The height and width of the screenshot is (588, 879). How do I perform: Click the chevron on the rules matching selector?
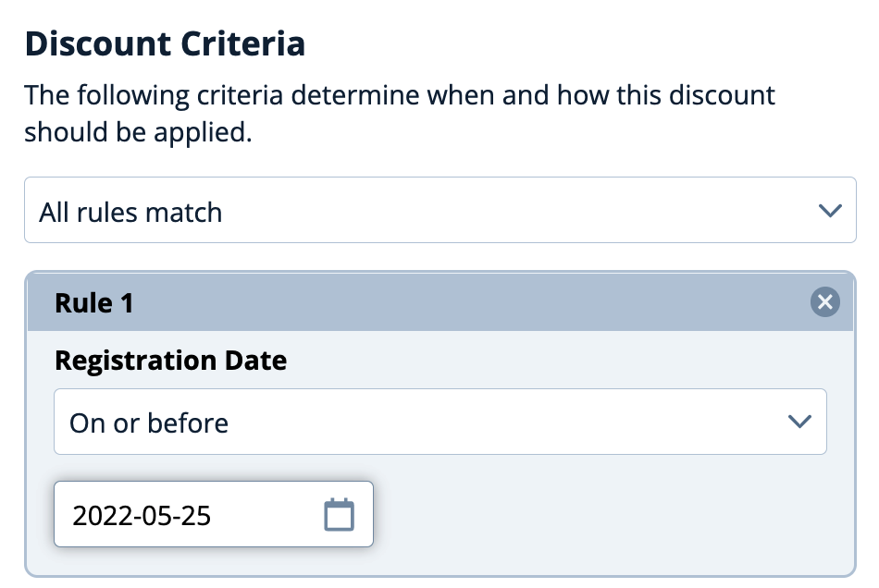[830, 211]
